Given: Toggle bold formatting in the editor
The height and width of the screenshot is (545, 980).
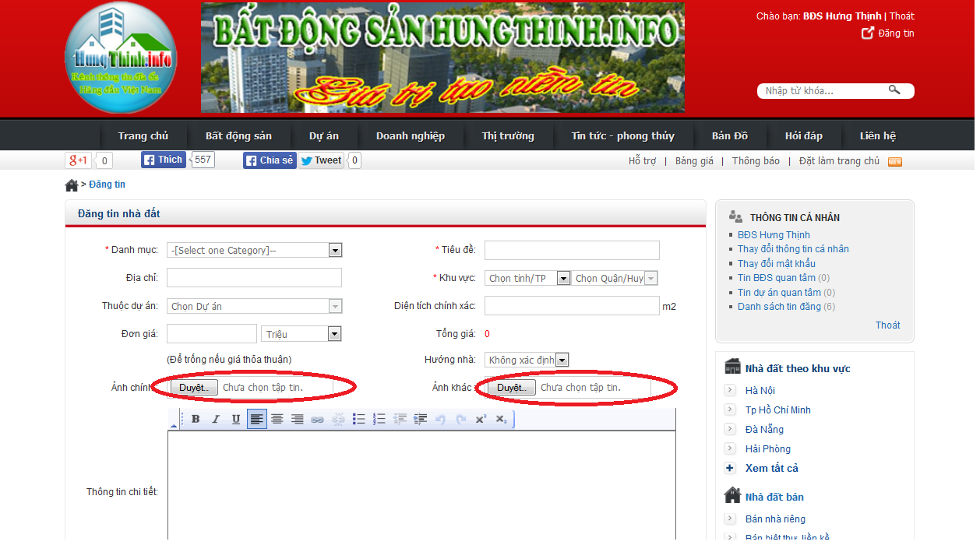Looking at the screenshot, I should [x=196, y=419].
